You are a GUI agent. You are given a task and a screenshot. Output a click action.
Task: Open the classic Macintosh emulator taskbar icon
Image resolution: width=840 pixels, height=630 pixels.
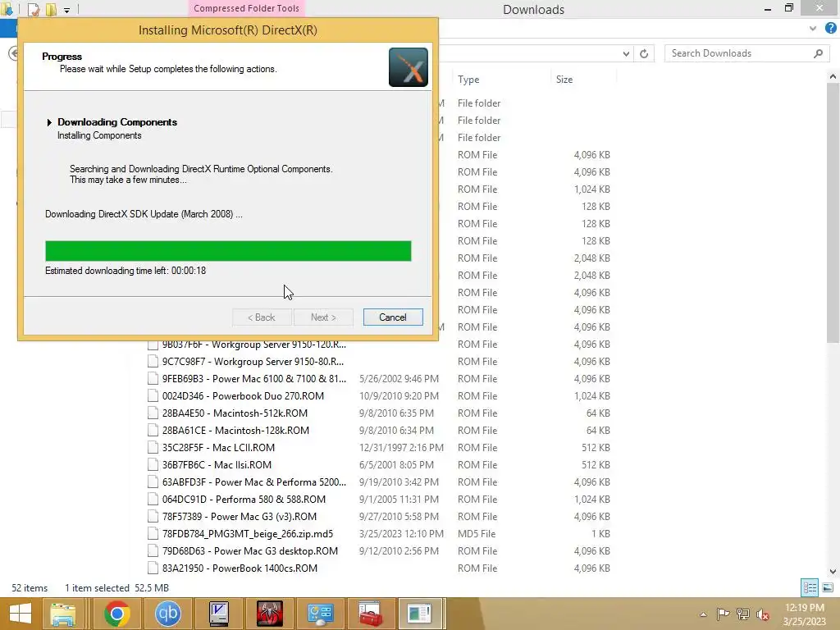[218, 614]
